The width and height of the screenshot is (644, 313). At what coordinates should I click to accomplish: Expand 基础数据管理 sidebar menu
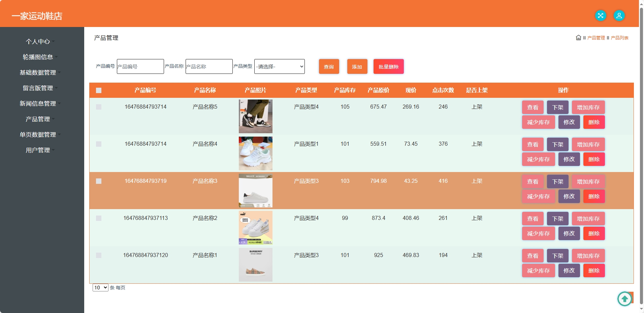click(x=38, y=73)
